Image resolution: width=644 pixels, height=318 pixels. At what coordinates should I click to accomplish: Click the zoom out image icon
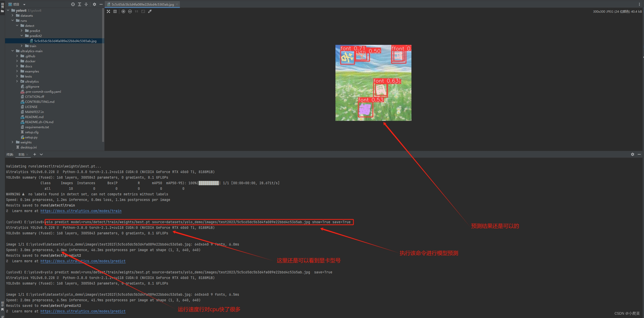click(130, 11)
